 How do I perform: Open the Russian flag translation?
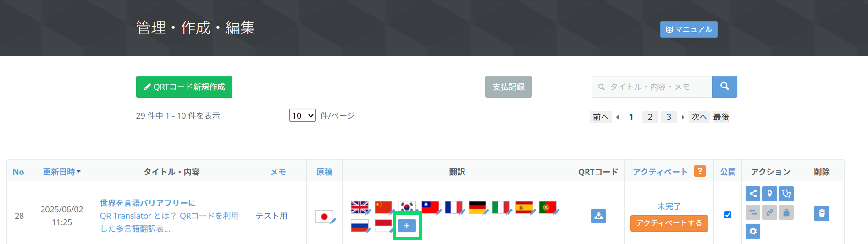tap(360, 226)
